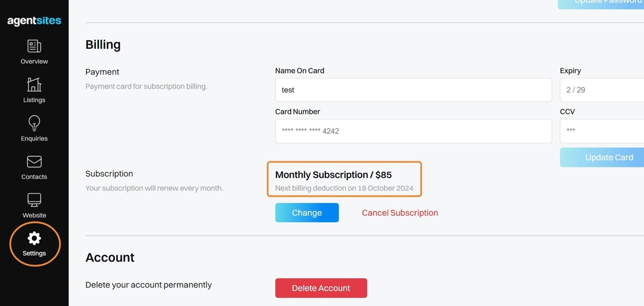644x306 pixels.
Task: Open Contacts envelope icon
Action: (34, 162)
